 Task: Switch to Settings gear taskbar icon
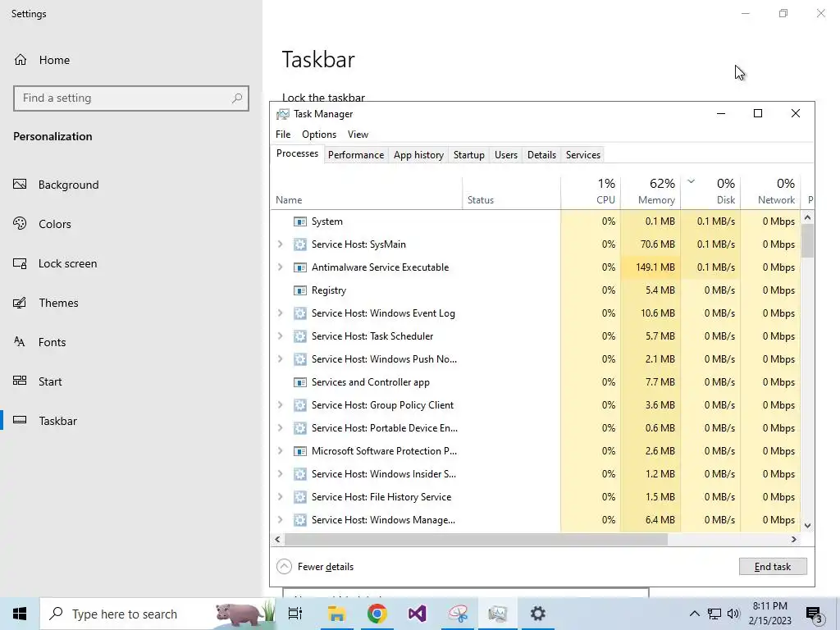point(538,614)
